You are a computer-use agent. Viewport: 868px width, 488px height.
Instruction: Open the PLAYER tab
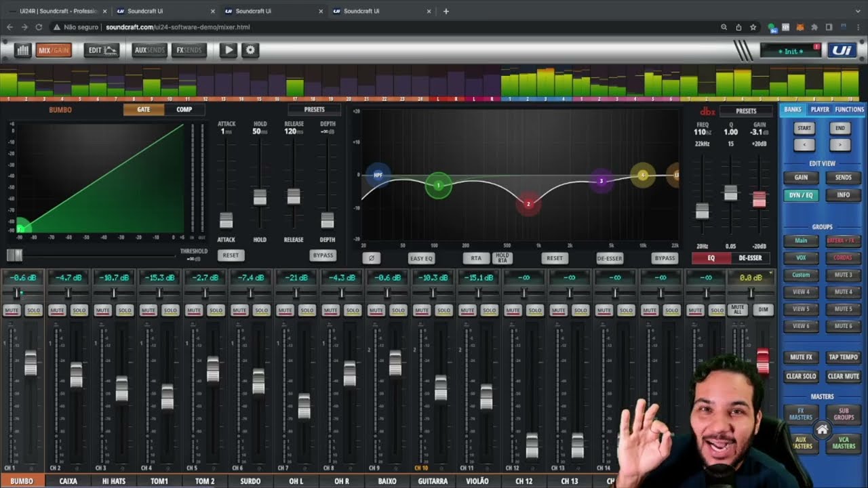tap(820, 109)
